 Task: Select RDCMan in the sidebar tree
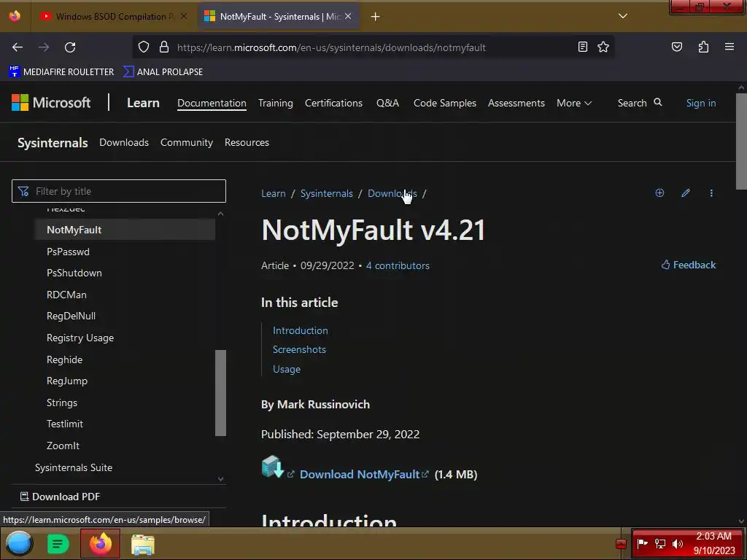pyautogui.click(x=66, y=295)
